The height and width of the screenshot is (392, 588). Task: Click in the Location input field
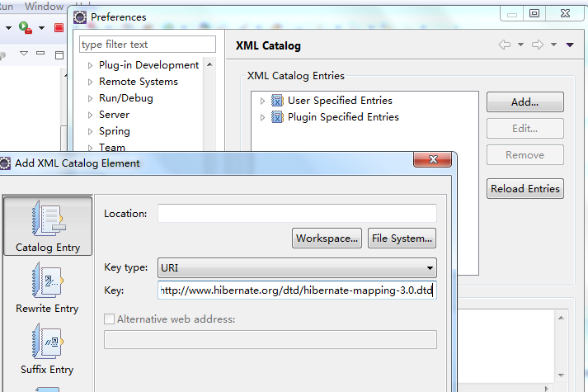[x=297, y=214]
